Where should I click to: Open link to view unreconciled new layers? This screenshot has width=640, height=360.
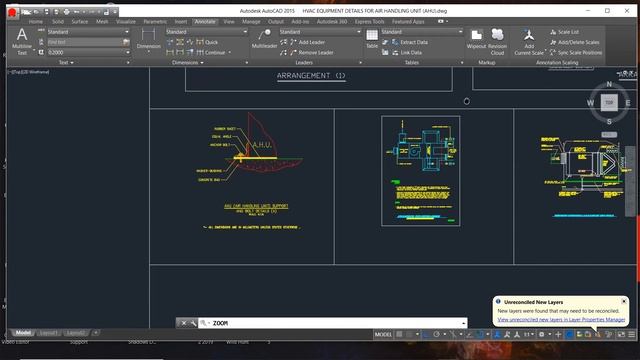tap(561, 320)
